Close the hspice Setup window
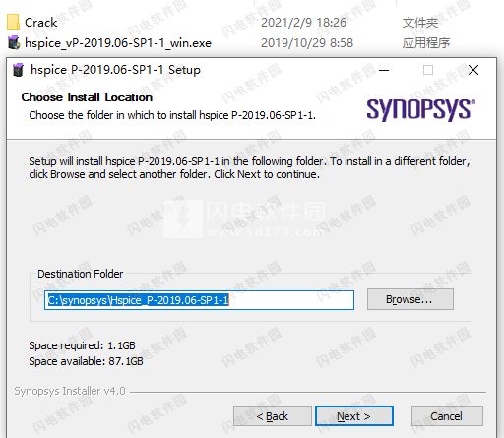 point(473,70)
